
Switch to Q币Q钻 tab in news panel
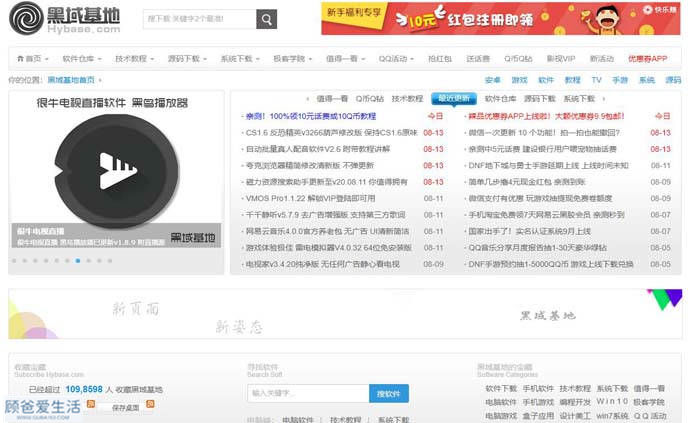370,99
